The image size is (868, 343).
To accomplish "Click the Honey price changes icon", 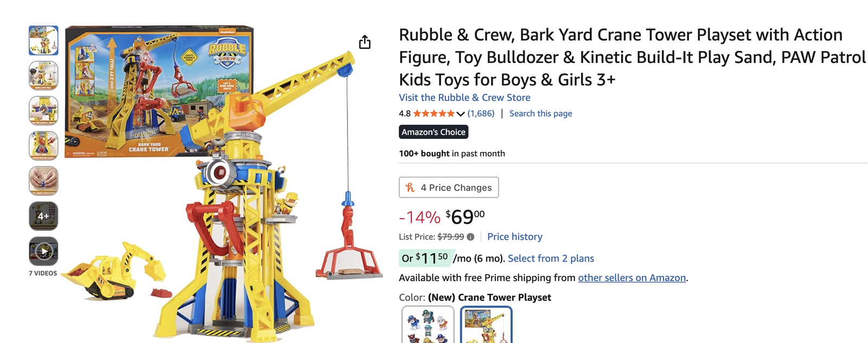I will [x=410, y=187].
